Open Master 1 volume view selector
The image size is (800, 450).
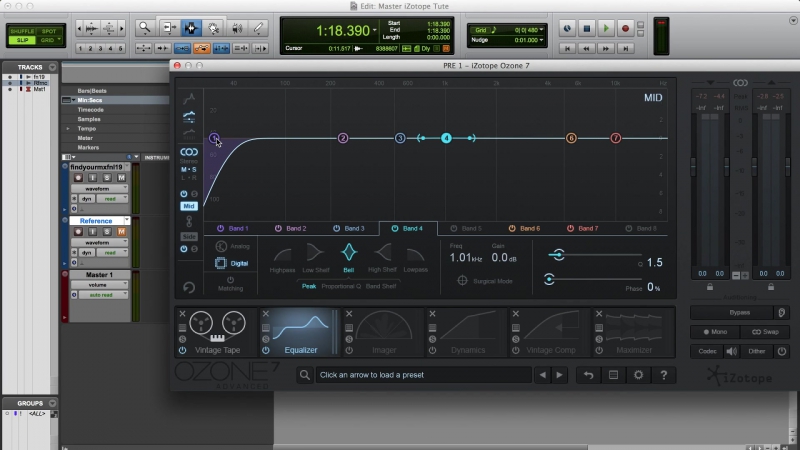pyautogui.click(x=99, y=285)
